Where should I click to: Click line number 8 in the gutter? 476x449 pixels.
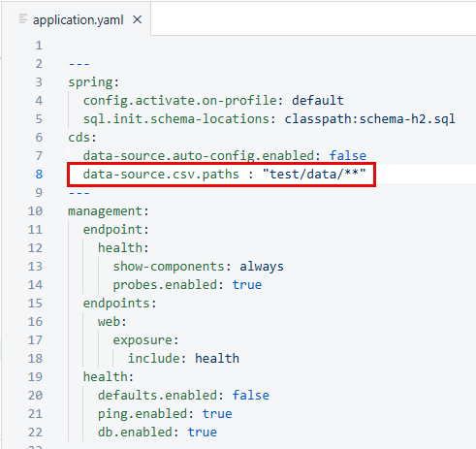click(x=39, y=175)
